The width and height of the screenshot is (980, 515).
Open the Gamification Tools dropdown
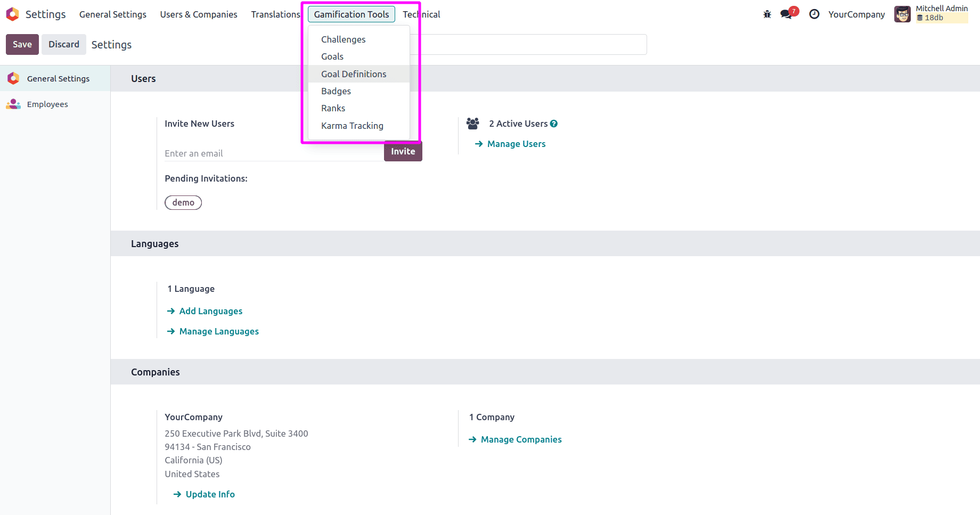(x=351, y=14)
